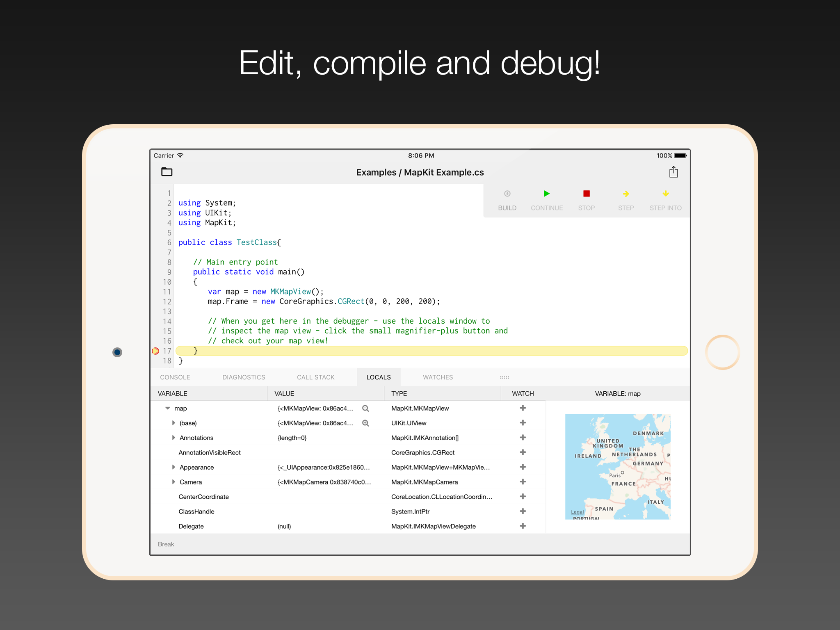
Task: Grab the panel resize drag handle dots
Action: [x=504, y=377]
